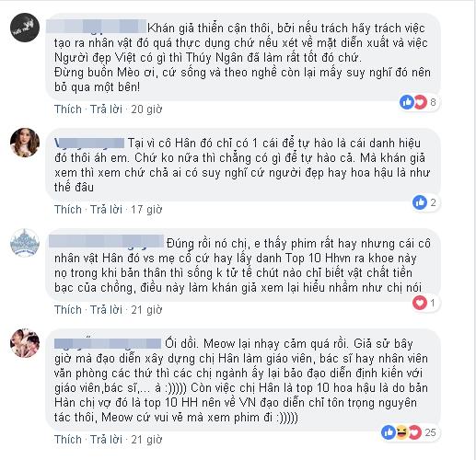Click the heart reaction icon on first comment
Viewport: 476px width, 460px height.
click(420, 102)
